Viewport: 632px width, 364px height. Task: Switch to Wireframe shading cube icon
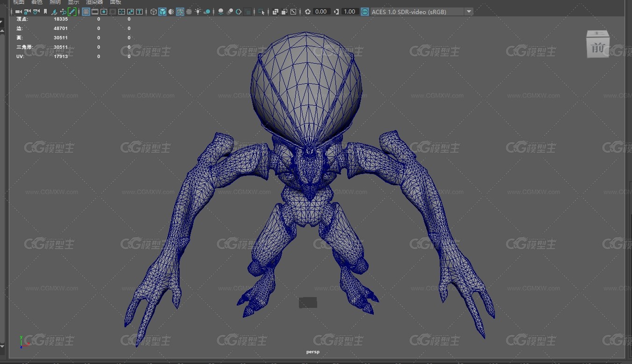tap(153, 12)
